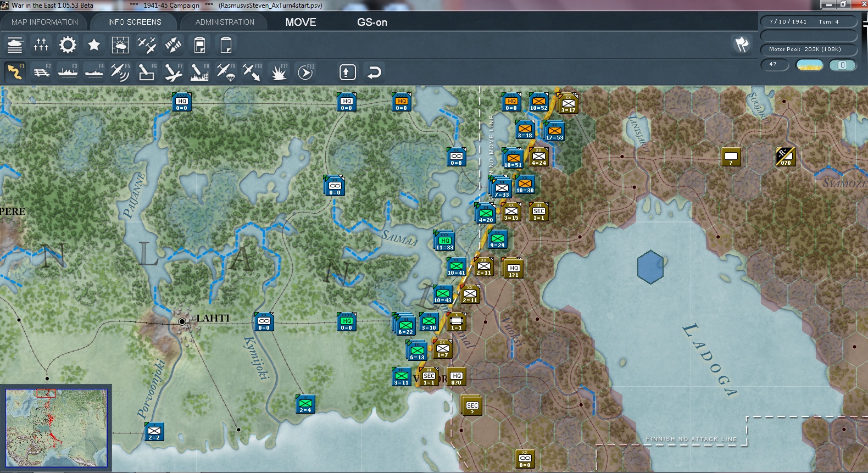
Task: Select the F3 naval transport icon
Action: coord(68,72)
